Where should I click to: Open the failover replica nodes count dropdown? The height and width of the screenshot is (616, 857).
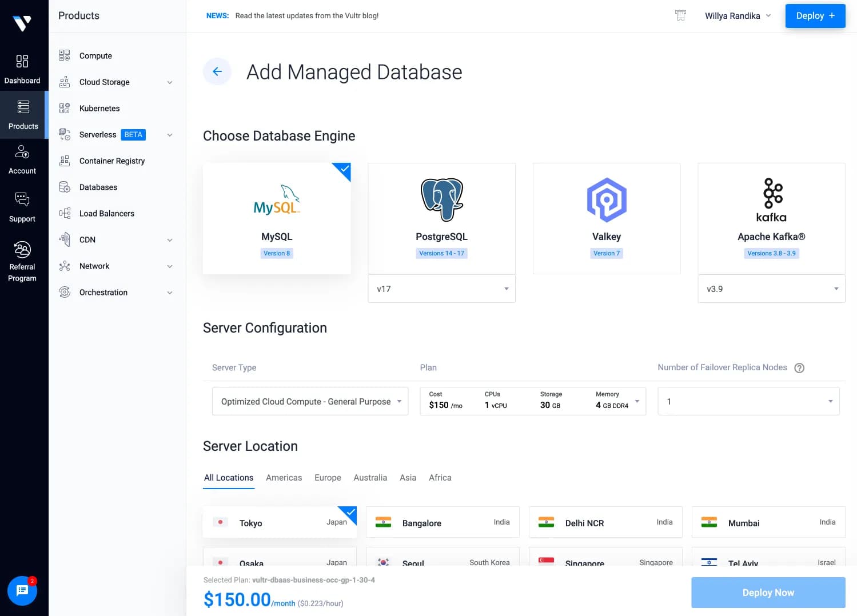pos(748,402)
